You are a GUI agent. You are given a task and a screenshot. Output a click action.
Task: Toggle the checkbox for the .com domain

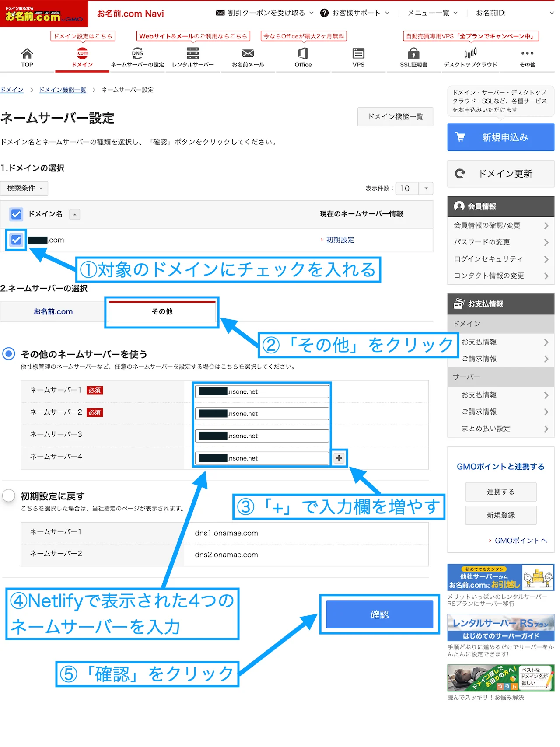[16, 240]
